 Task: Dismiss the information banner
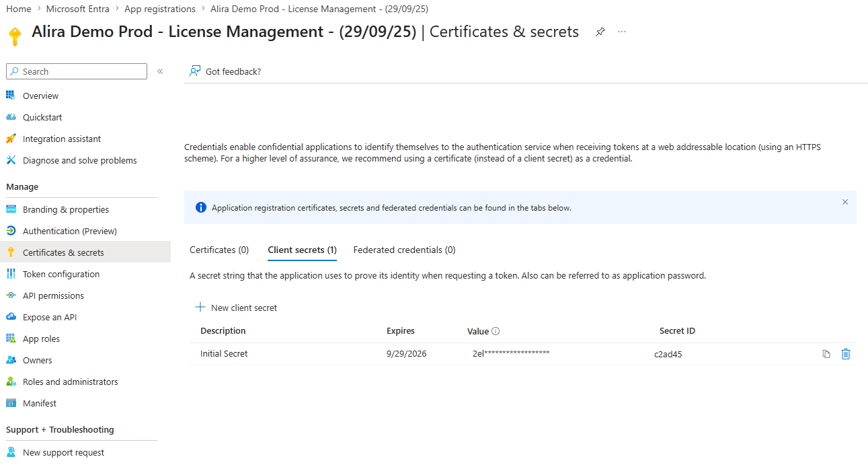[x=845, y=202]
